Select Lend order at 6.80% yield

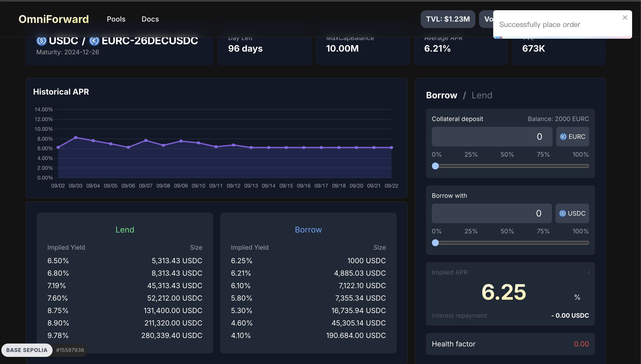[x=125, y=273]
